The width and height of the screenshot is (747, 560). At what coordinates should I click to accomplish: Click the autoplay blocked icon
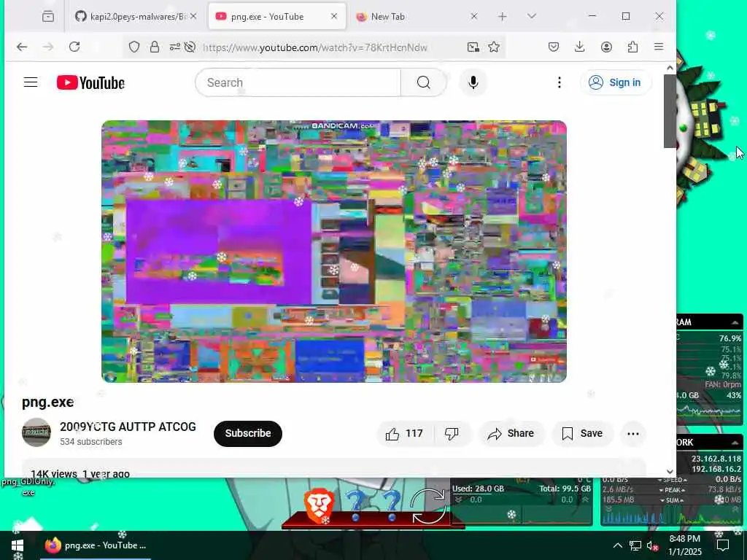tap(190, 47)
